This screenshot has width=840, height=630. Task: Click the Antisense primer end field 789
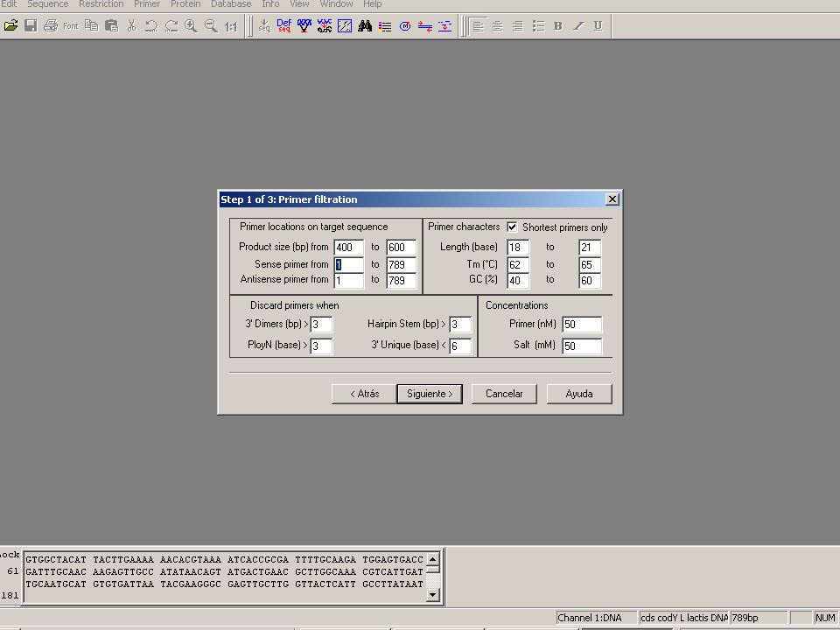tap(402, 280)
